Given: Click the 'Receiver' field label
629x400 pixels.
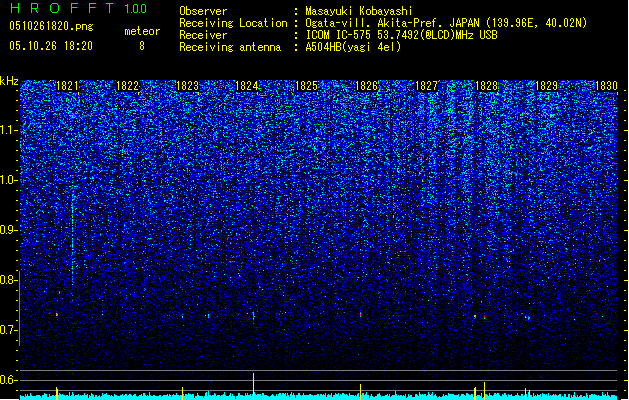Looking at the screenshot, I should pos(203,35).
